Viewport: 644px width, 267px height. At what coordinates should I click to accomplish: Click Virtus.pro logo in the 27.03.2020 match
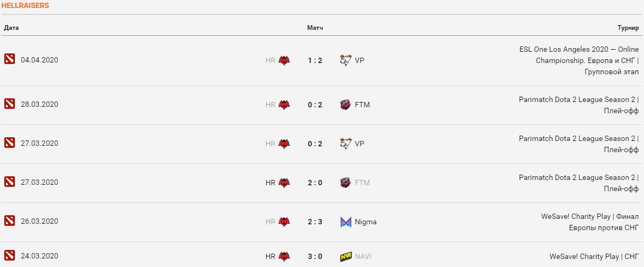pos(346,144)
